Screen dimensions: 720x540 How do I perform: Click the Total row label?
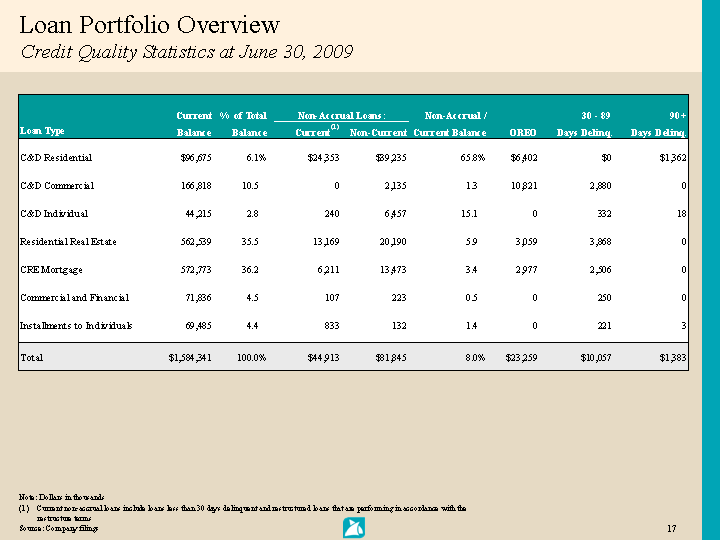tap(32, 357)
